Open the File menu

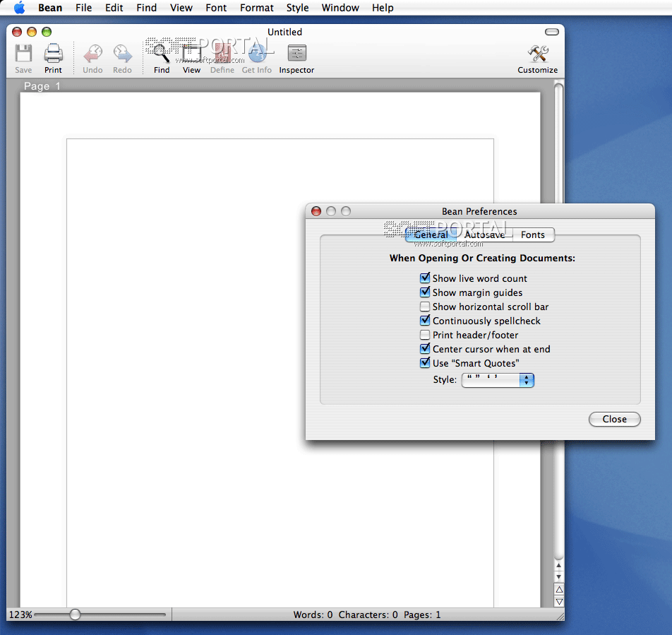83,8
